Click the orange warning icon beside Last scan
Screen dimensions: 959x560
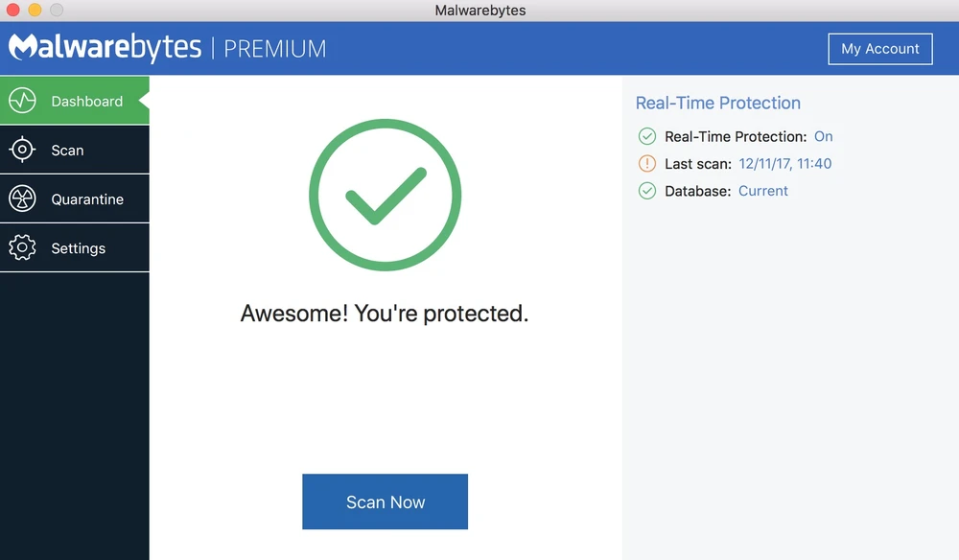pos(647,164)
